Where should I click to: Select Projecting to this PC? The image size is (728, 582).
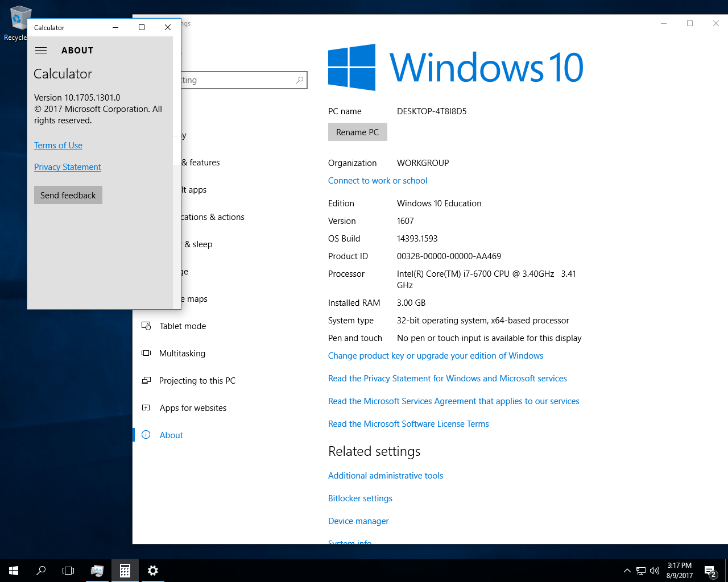[220, 381]
